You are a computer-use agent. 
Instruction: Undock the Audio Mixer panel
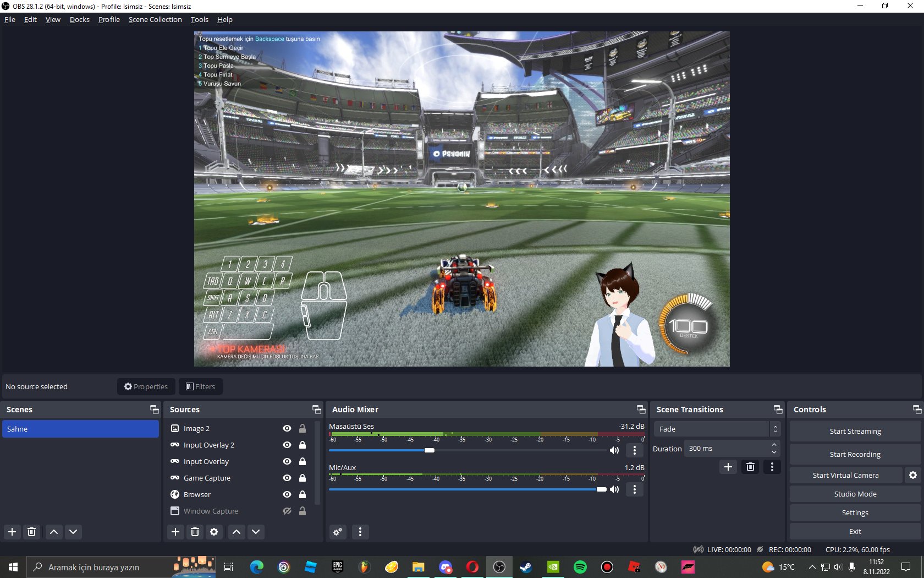coord(641,410)
